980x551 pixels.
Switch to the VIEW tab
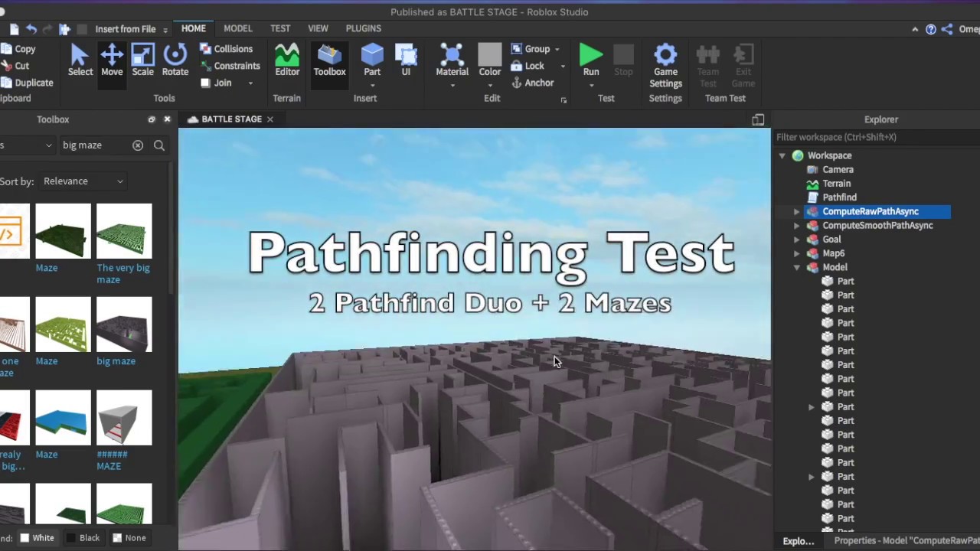318,28
